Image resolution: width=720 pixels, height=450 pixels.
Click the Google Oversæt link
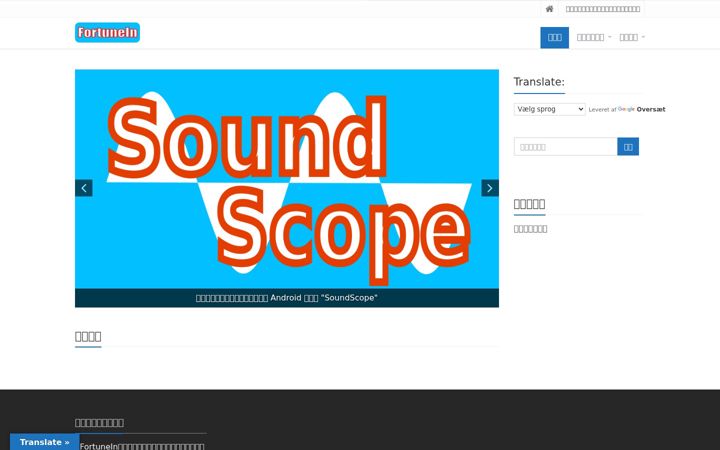tap(641, 109)
